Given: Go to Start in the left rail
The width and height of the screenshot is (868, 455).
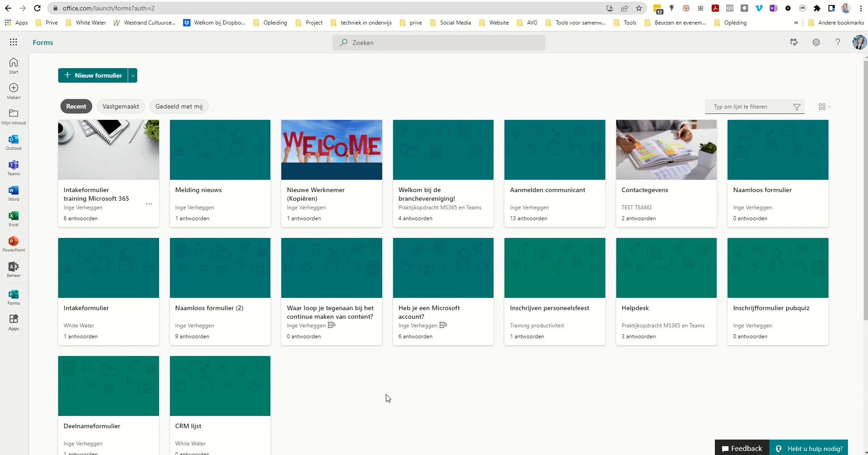Looking at the screenshot, I should 14,65.
